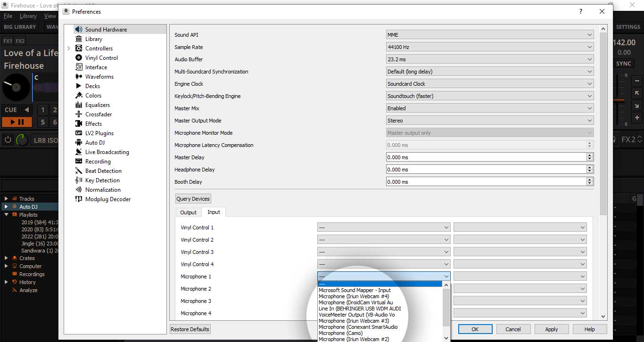Toggle the FX1 effect assignment button
The height and width of the screenshot is (342, 644).
coord(8,41)
